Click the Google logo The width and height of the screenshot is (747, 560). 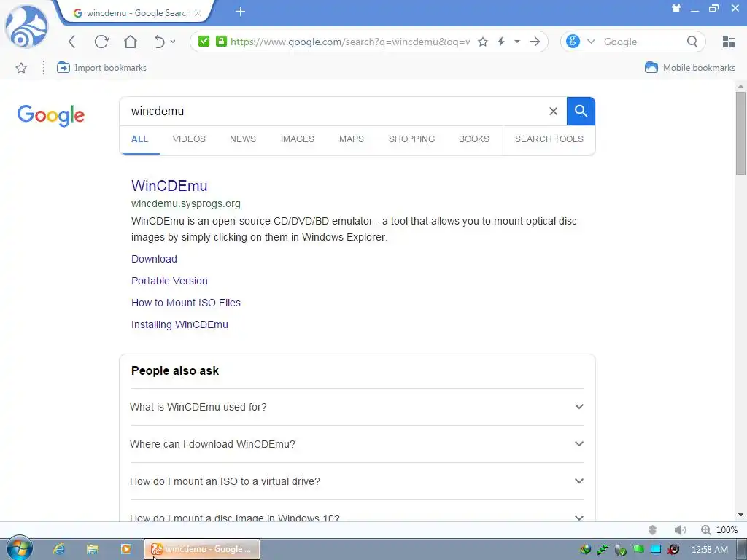point(51,115)
